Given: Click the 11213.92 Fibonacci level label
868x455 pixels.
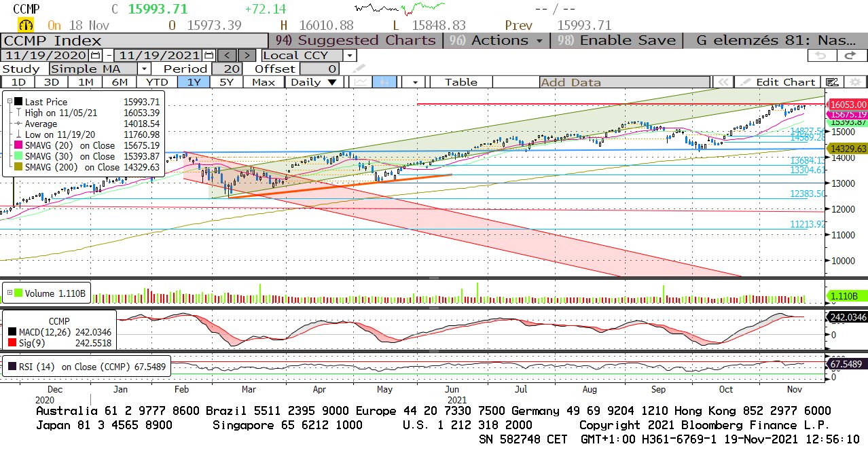Looking at the screenshot, I should coord(808,224).
